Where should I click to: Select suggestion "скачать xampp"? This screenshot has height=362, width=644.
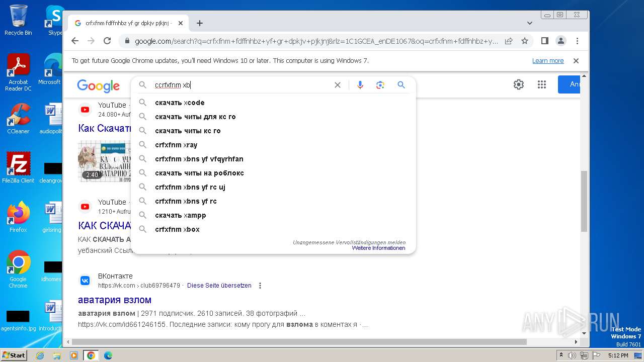click(273, 215)
